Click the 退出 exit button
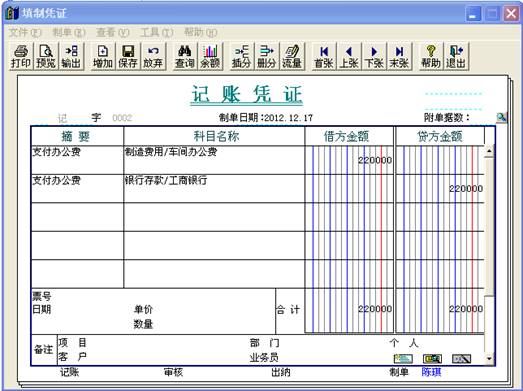The image size is (523, 391). click(456, 56)
